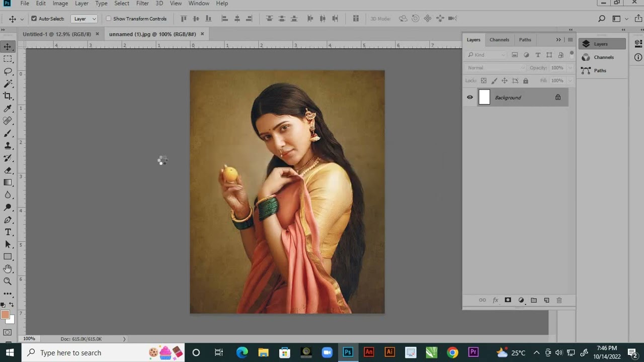The width and height of the screenshot is (644, 362).
Task: Select the Healing Brush tool
Action: click(8, 121)
